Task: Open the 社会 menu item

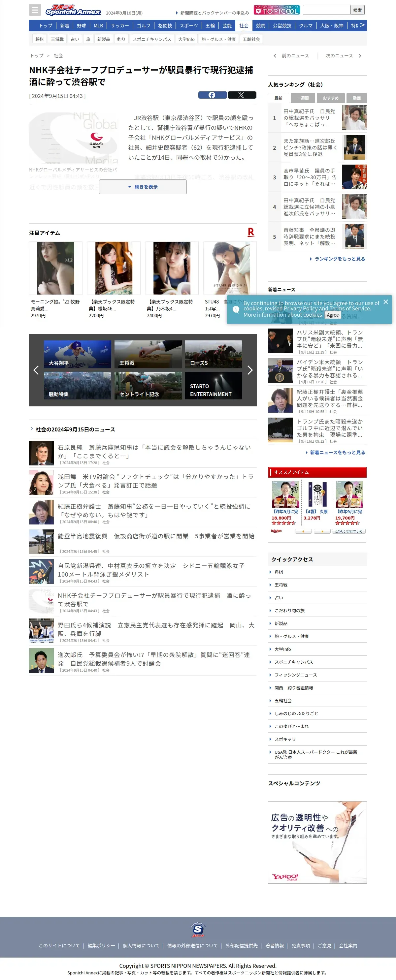Action: pos(244,25)
